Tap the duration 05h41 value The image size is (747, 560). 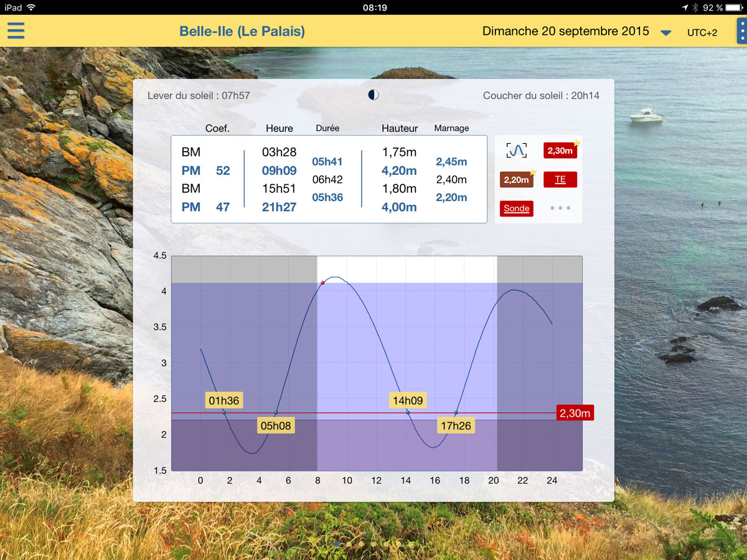point(327,162)
